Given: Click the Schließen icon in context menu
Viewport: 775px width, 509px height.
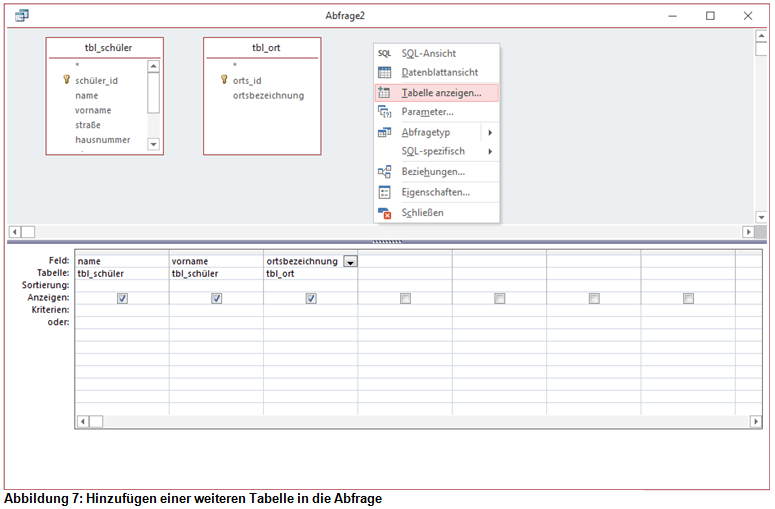Looking at the screenshot, I should coord(384,212).
